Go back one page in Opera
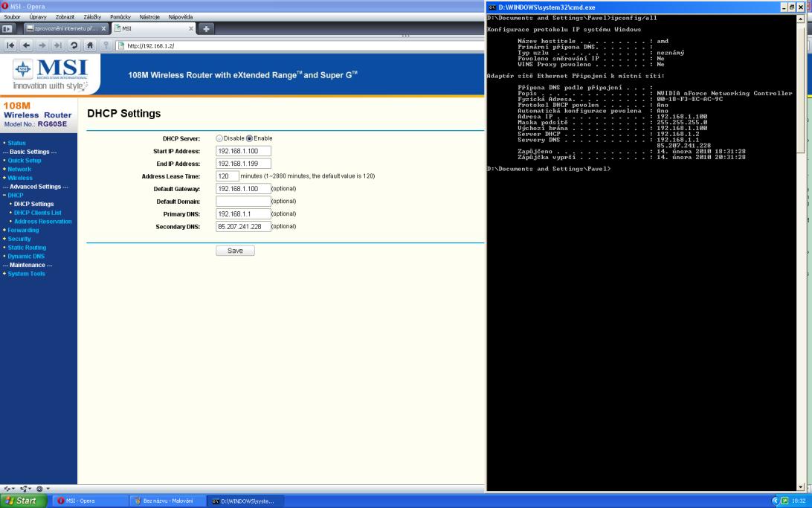This screenshot has height=508, width=812. click(27, 45)
